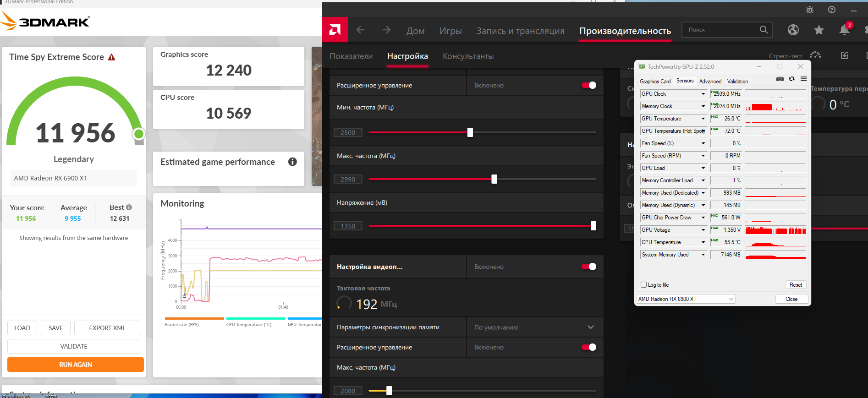Image resolution: width=868 pixels, height=398 pixels.
Task: Take a GPU-Z screenshot with the camera icon
Action: pos(780,79)
